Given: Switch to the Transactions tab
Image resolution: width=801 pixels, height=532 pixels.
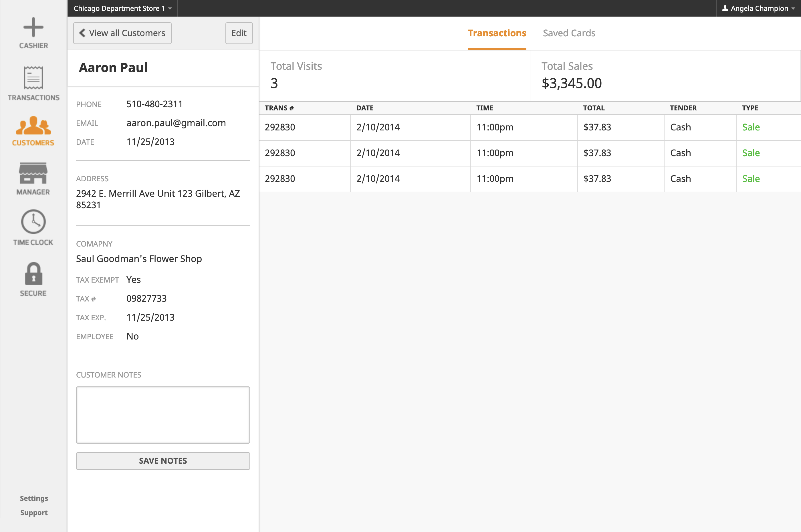Looking at the screenshot, I should point(497,33).
